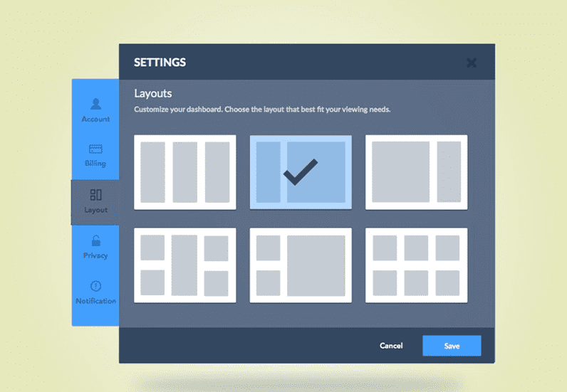
Task: Click the Privacy padlock icon
Action: 95,241
